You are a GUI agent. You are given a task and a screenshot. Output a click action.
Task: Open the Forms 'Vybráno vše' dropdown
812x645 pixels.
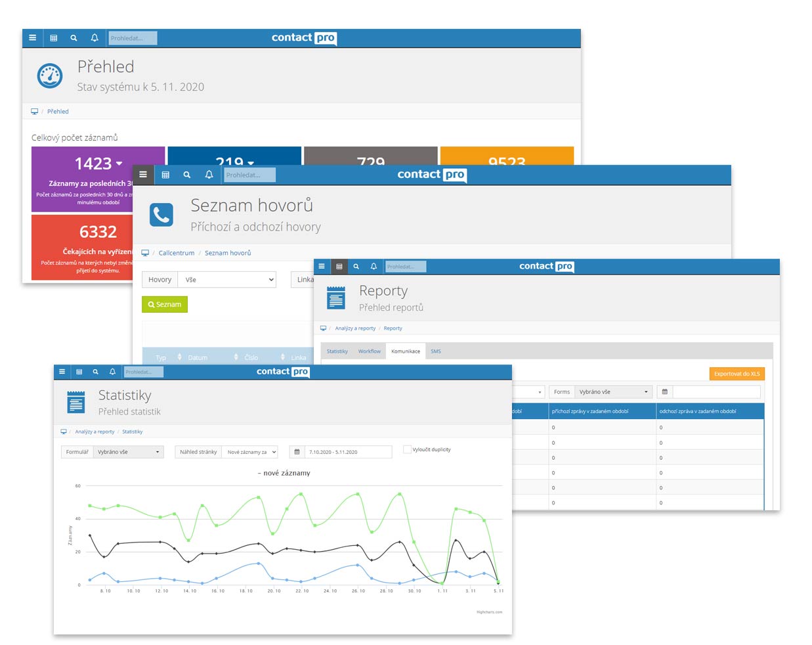612,391
